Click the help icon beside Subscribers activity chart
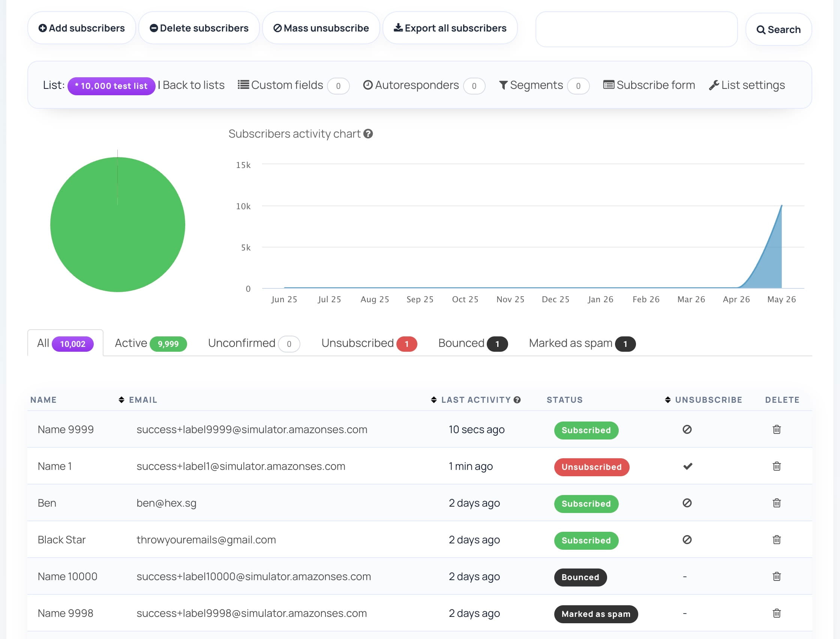 coord(368,134)
